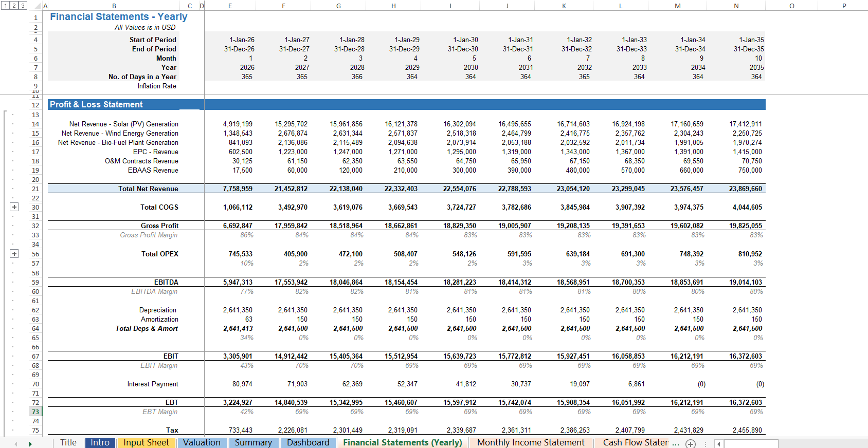Image resolution: width=868 pixels, height=448 pixels.
Task: Expand the Total COGS row group
Action: pyautogui.click(x=14, y=207)
